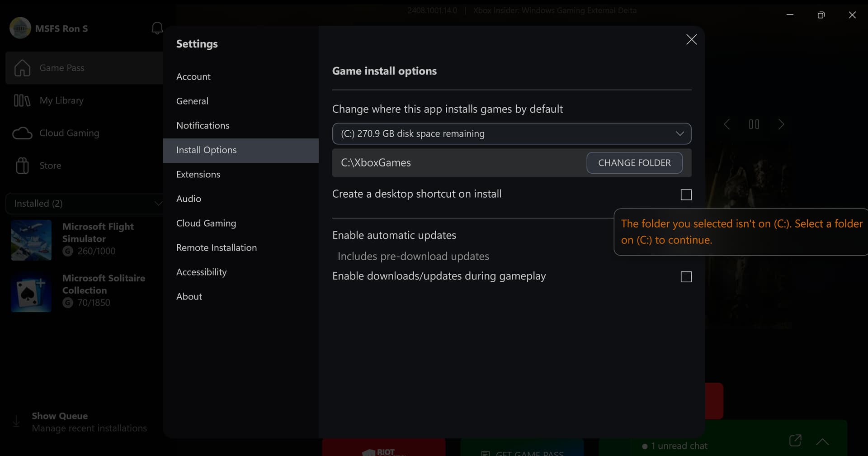Pause the featured carousel

point(754,124)
